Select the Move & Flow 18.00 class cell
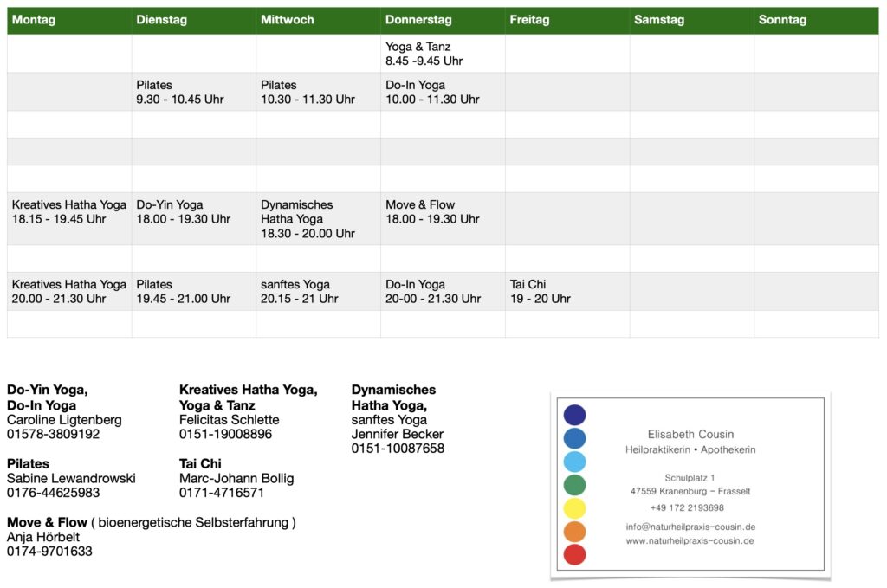Screen dimensions: 887x588 coord(431,212)
